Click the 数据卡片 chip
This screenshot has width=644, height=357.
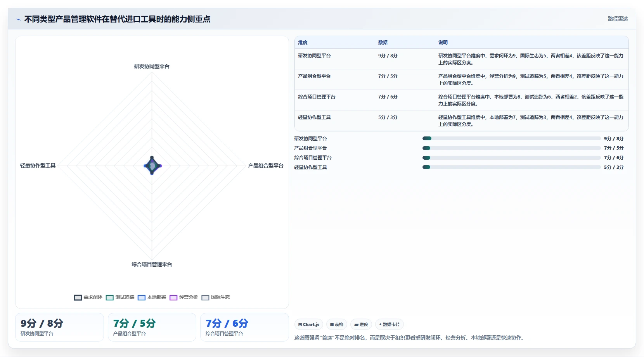(x=390, y=324)
